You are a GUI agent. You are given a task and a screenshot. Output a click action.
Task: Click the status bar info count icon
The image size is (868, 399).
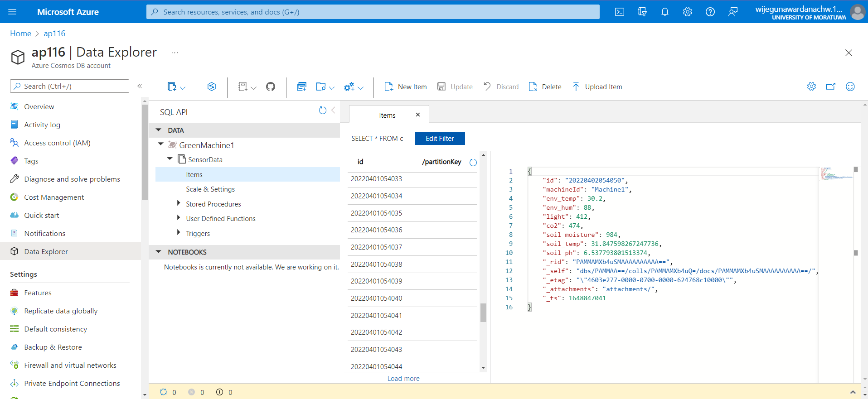click(x=220, y=392)
